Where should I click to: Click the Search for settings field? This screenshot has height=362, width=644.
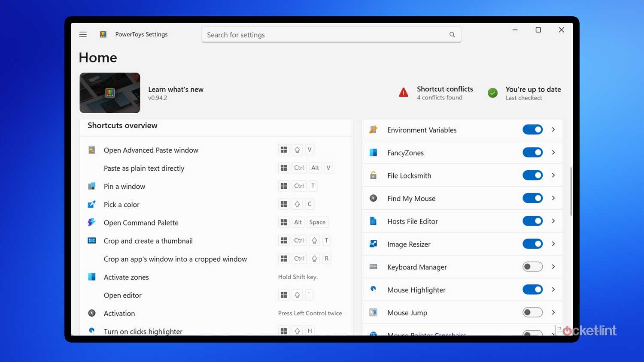pos(331,34)
